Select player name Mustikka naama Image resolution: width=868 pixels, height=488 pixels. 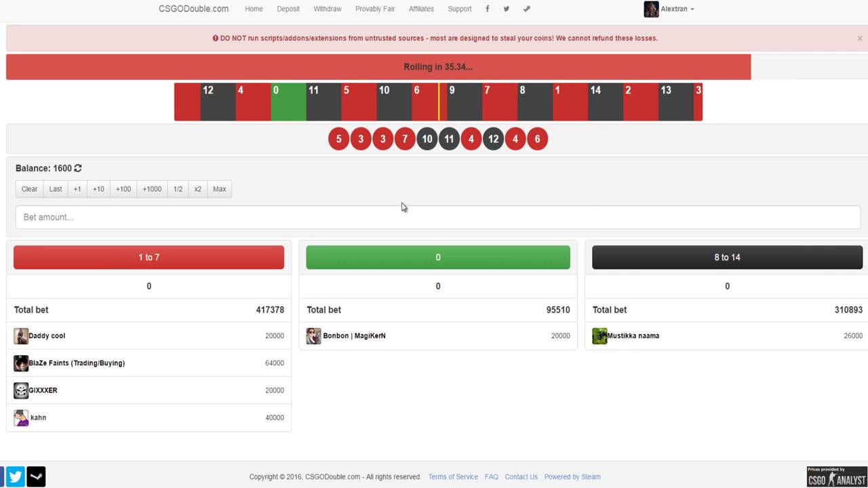point(633,336)
